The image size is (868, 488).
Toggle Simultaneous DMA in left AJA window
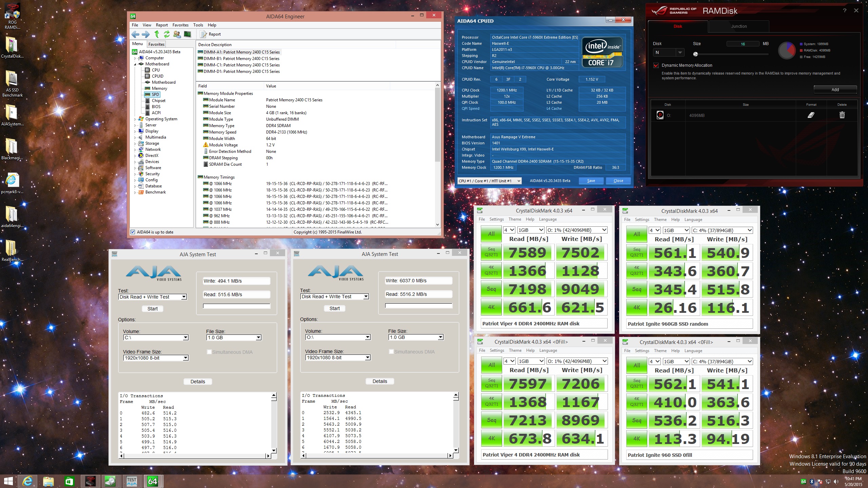pos(209,352)
